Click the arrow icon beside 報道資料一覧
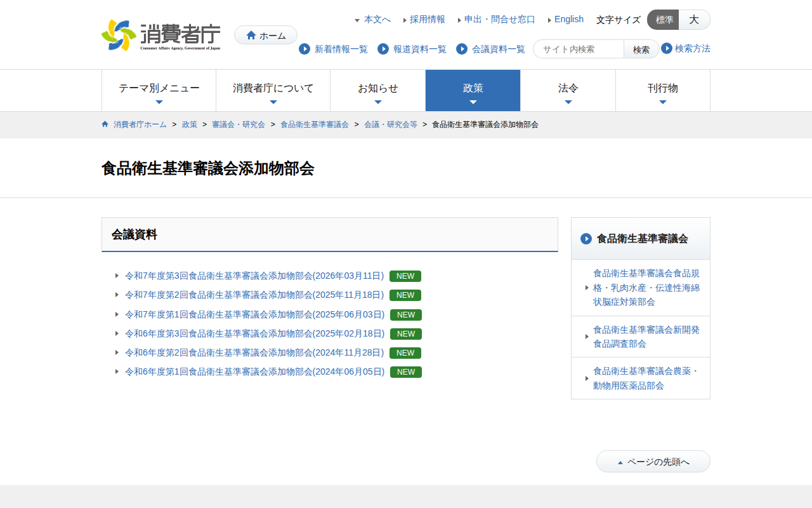The width and height of the screenshot is (812, 508). [383, 49]
